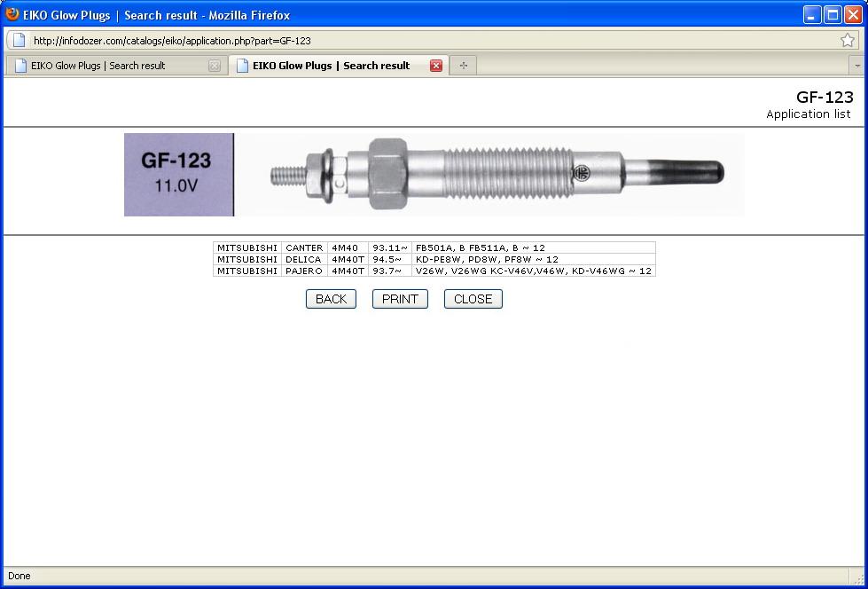The width and height of the screenshot is (868, 589).
Task: Click 4M40T in the PAJERO row
Action: point(348,271)
